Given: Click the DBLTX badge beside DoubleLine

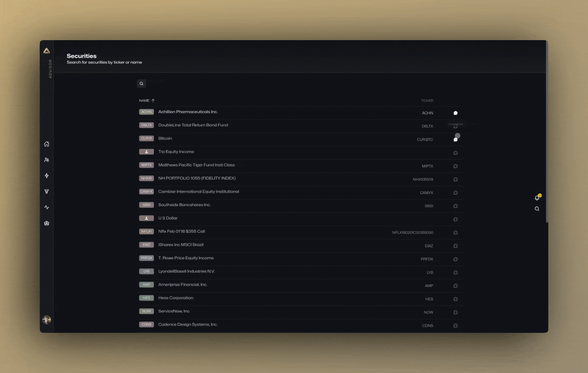Looking at the screenshot, I should coord(146,125).
